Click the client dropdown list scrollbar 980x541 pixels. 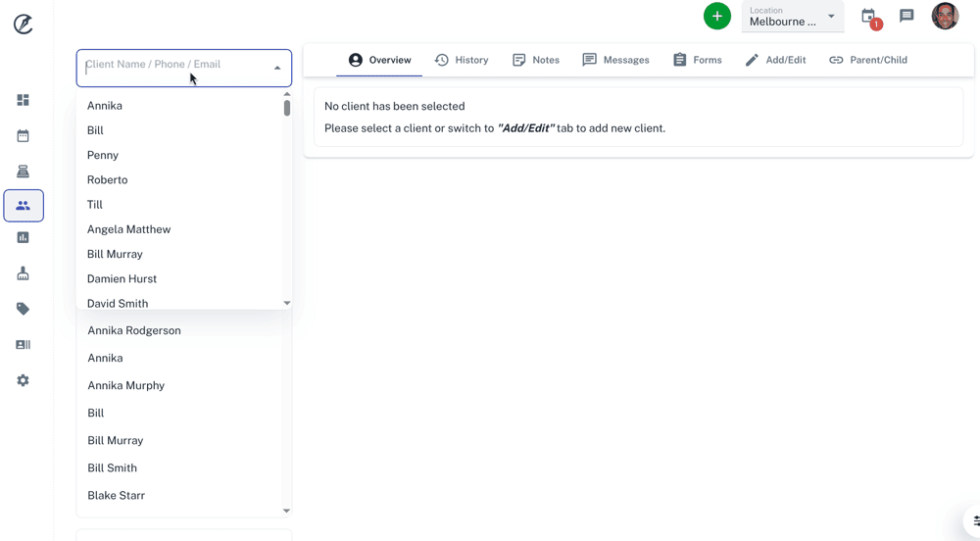click(287, 108)
